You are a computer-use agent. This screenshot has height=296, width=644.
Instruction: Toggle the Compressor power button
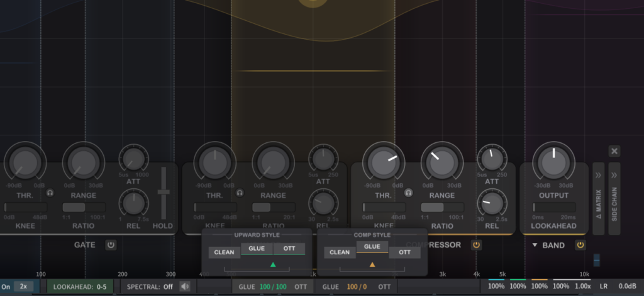point(476,245)
